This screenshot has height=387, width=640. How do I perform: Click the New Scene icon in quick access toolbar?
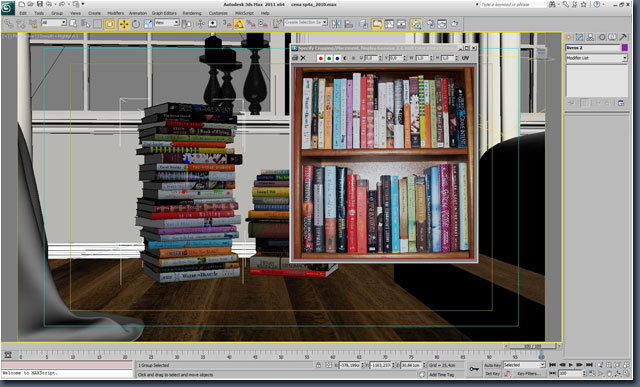pos(22,4)
